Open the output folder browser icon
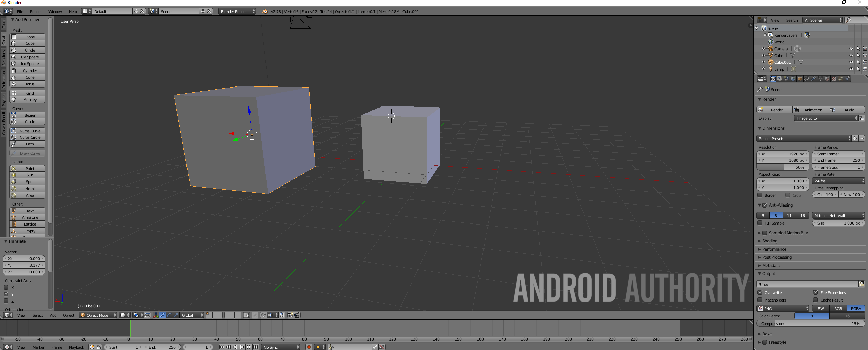The image size is (868, 350). pos(861,284)
